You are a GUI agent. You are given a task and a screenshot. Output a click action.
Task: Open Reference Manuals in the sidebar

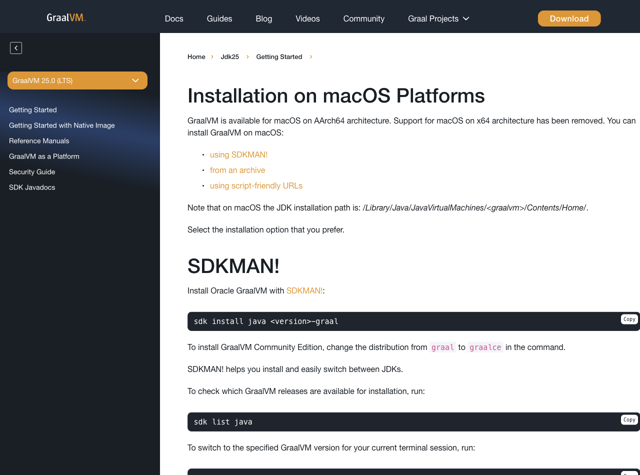(x=39, y=141)
